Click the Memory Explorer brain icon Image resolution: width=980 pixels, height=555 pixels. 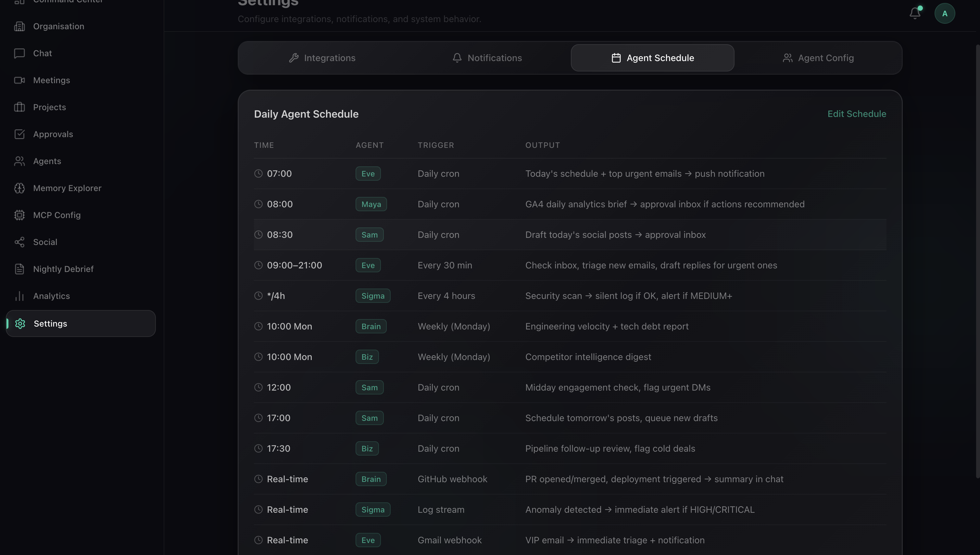(19, 188)
